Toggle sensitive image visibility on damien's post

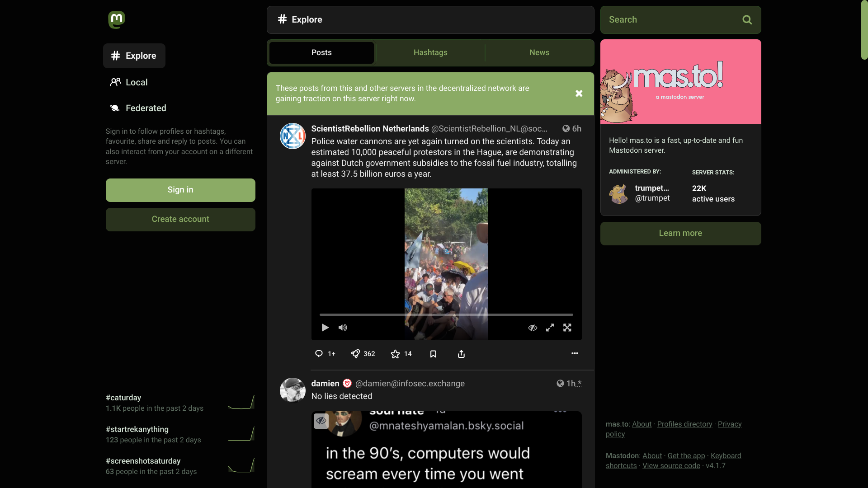point(321,421)
